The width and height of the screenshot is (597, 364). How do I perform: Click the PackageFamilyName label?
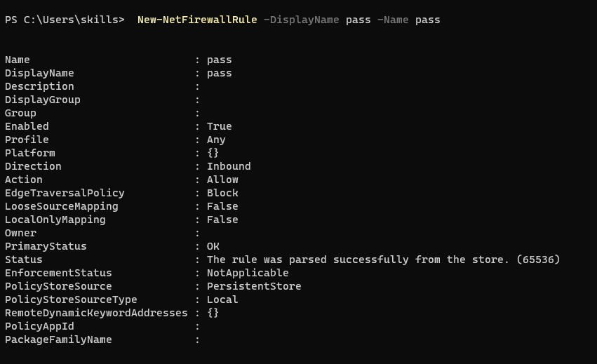pos(58,339)
